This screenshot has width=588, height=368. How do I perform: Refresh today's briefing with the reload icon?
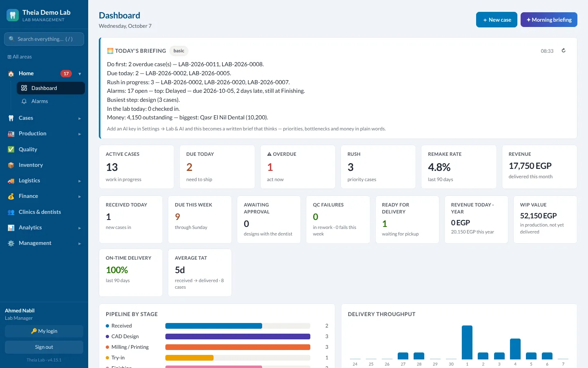tap(563, 51)
